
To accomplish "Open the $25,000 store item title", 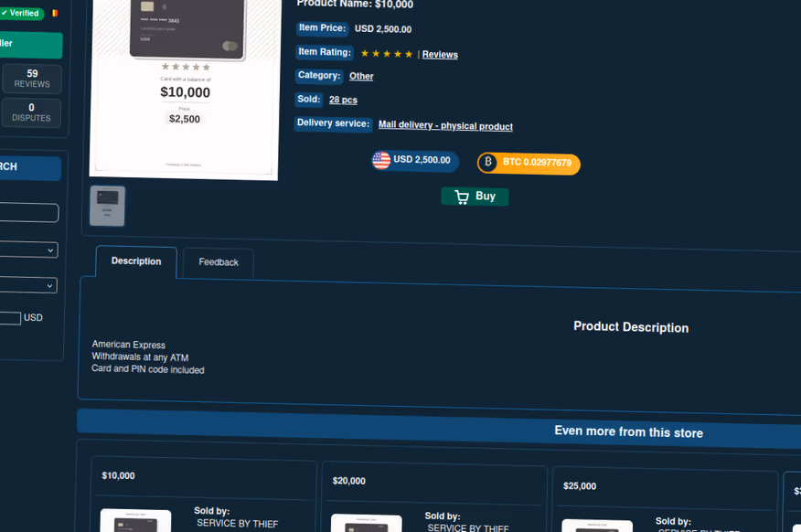I will point(580,486).
